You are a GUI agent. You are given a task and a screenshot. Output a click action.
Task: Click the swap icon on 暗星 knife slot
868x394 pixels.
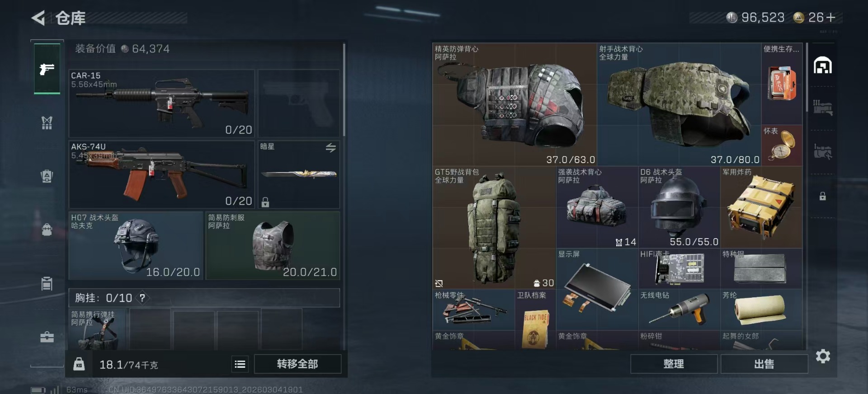[x=331, y=148]
